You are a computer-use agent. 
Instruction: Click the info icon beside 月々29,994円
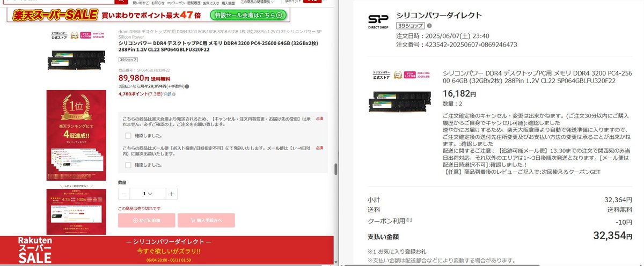point(187,86)
